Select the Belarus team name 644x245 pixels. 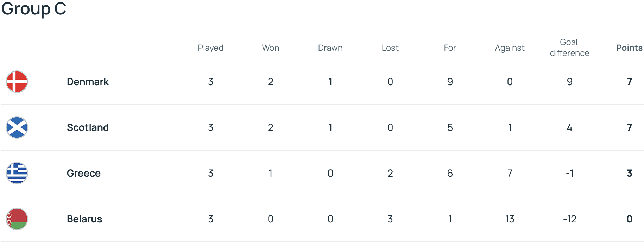pyautogui.click(x=84, y=219)
